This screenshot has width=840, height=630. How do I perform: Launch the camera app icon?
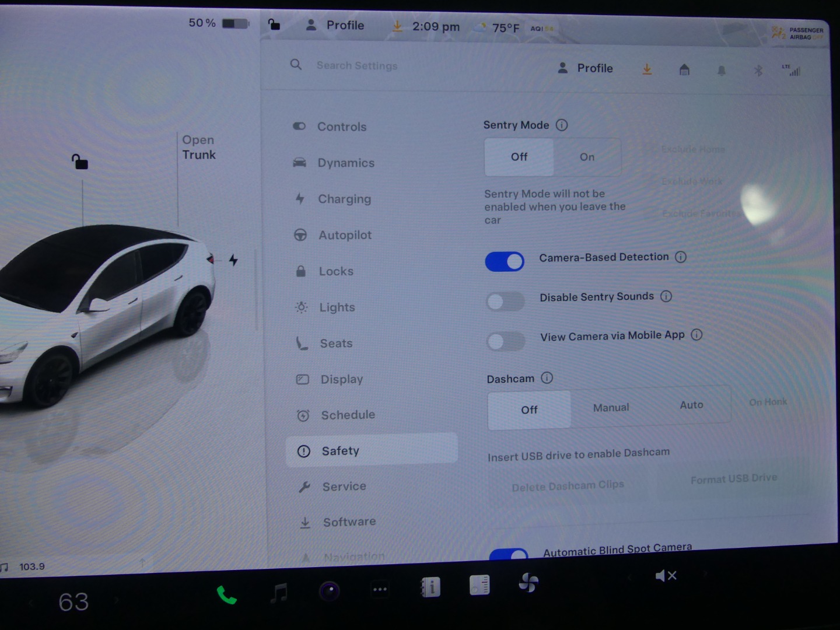pos(330,591)
